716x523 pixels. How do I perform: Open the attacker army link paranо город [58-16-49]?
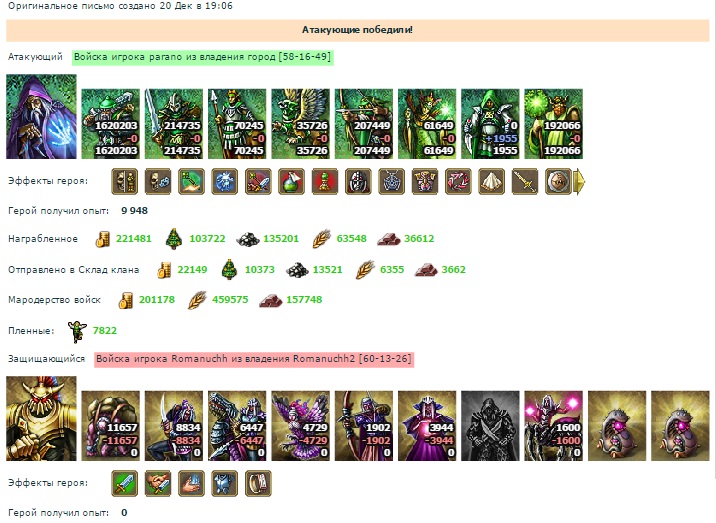[x=202, y=57]
